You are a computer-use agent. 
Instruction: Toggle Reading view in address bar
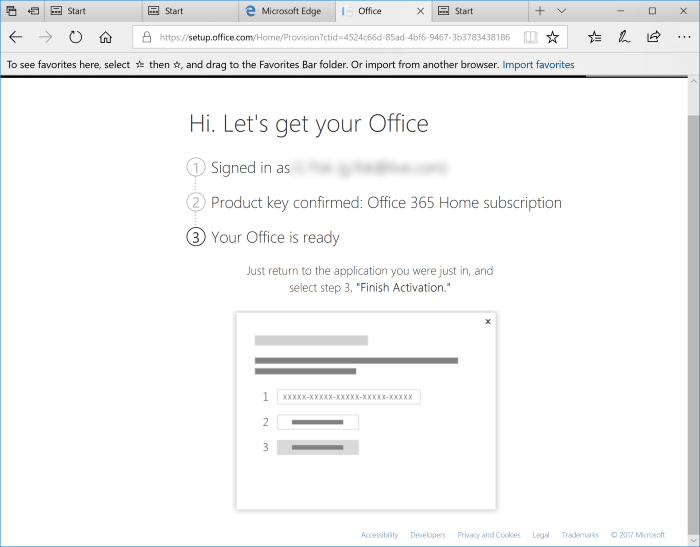(x=530, y=37)
